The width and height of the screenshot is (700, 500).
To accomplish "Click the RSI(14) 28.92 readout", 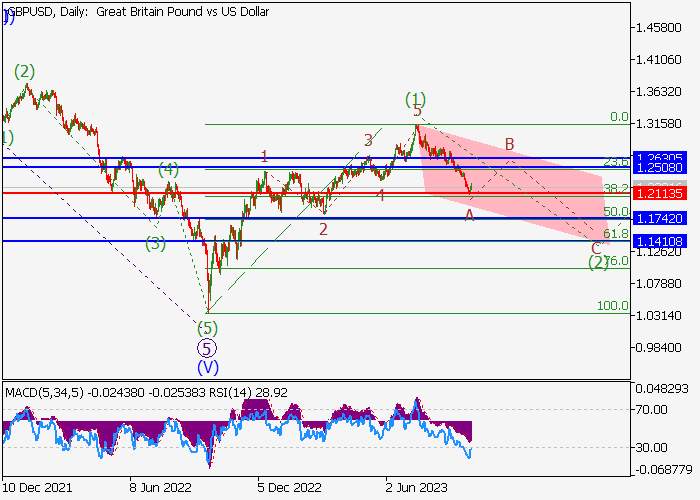I will click(248, 393).
